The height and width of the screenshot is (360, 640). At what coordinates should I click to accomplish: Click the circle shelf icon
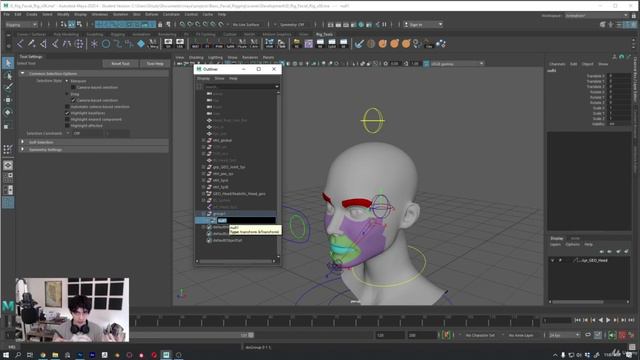click(x=106, y=44)
